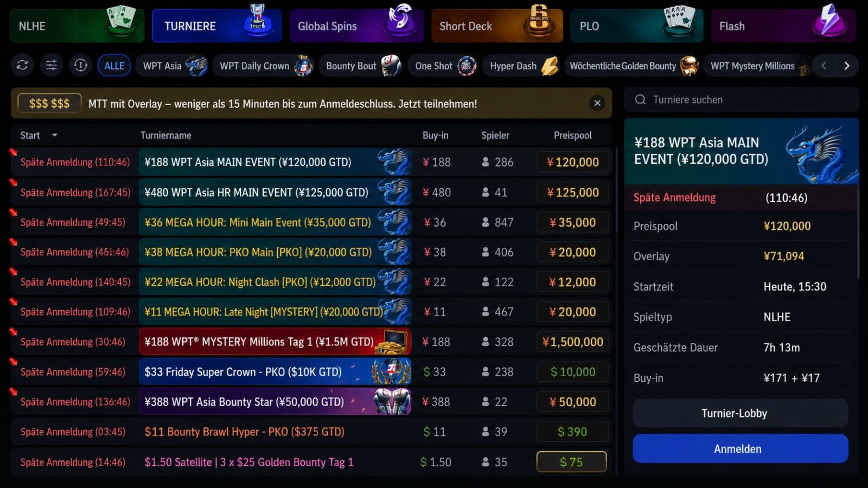Show previous filter categories with left chevron

(x=824, y=66)
